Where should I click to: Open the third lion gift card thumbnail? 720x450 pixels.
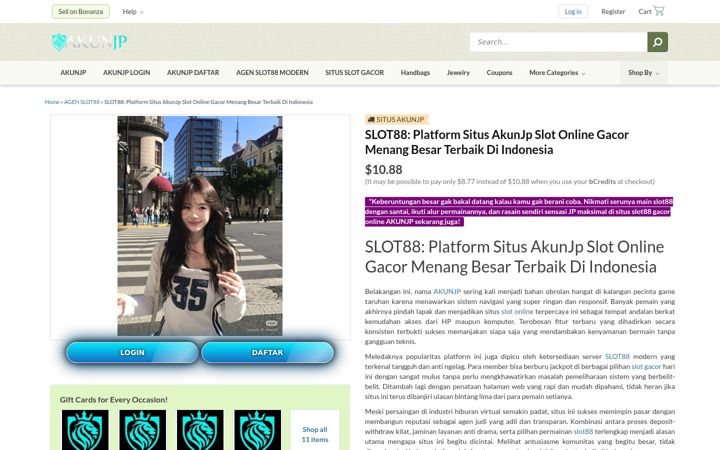point(200,430)
